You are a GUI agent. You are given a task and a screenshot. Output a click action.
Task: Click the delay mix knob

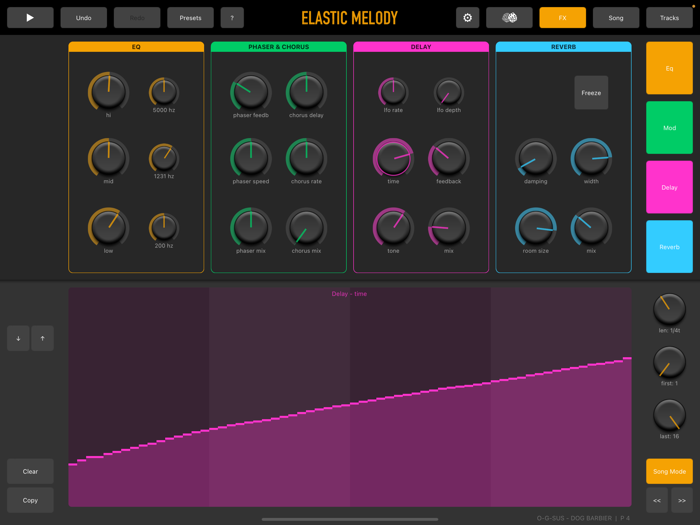click(449, 227)
